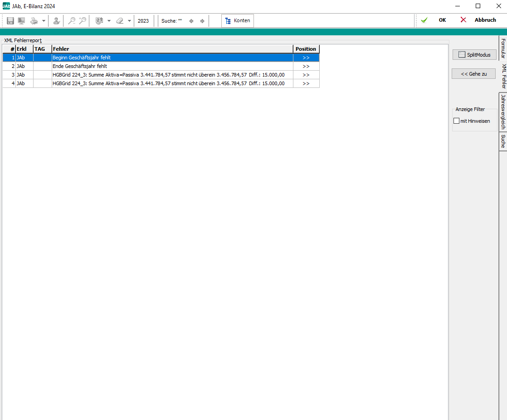The height and width of the screenshot is (420, 507).
Task: Click '>>' position for 'Ende Geschäftsjahr fehlt'
Action: coord(306,66)
